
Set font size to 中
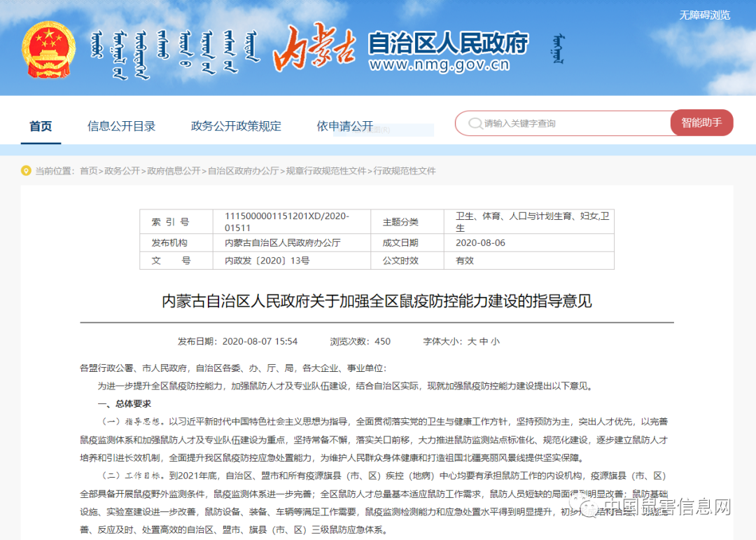[x=484, y=342]
